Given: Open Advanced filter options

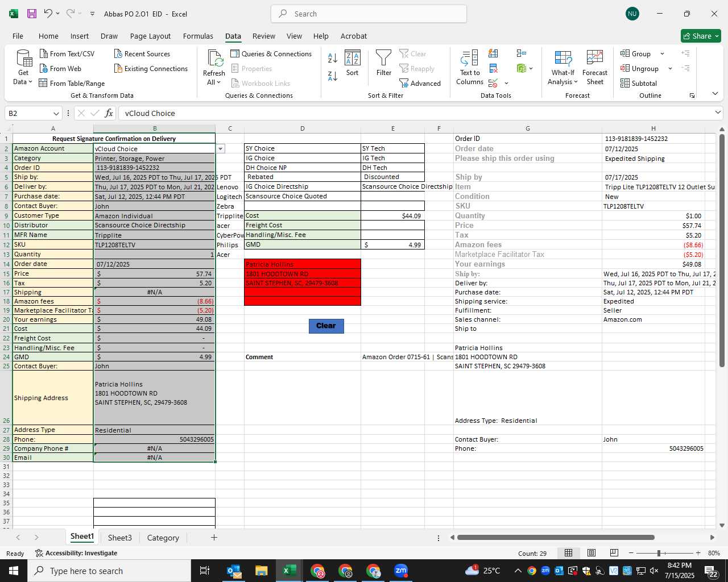Looking at the screenshot, I should pos(420,83).
